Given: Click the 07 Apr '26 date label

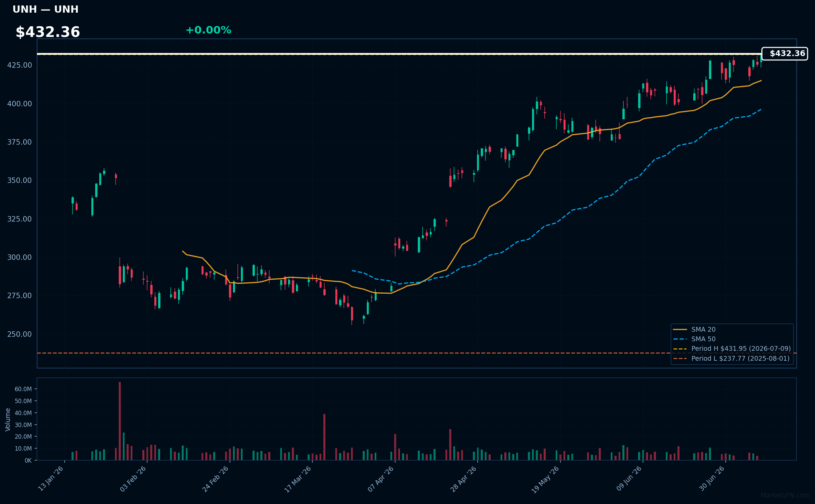Looking at the screenshot, I should point(381,479).
